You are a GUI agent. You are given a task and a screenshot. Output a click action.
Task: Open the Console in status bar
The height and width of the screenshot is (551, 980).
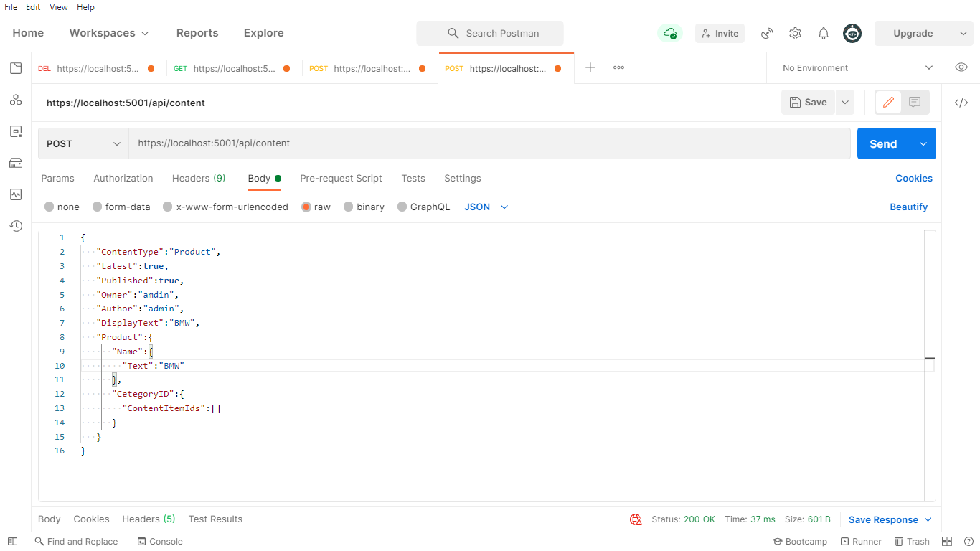click(160, 542)
